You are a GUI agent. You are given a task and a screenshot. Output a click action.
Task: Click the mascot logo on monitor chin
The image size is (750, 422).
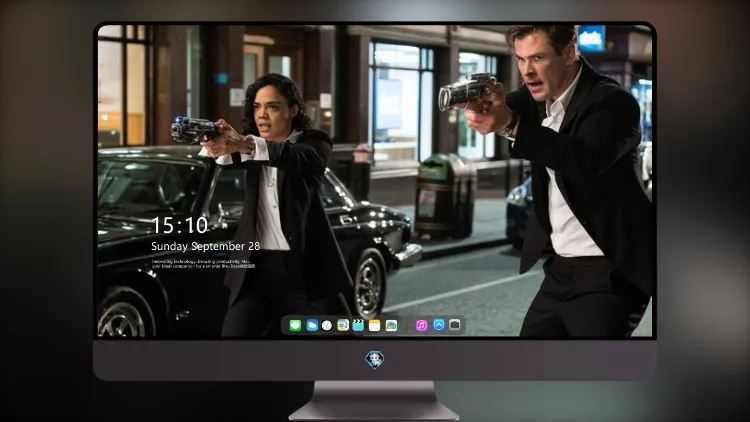375,360
